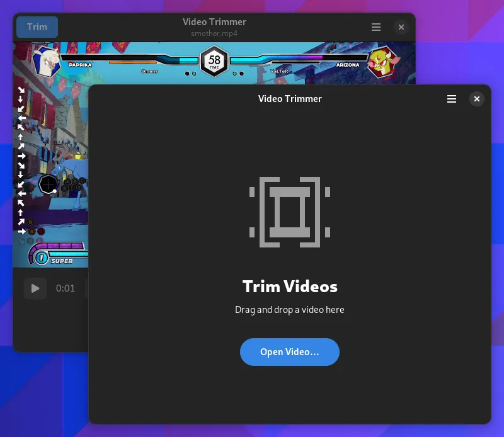Click the 58 round timer hexagon
This screenshot has width=504, height=437.
click(214, 62)
